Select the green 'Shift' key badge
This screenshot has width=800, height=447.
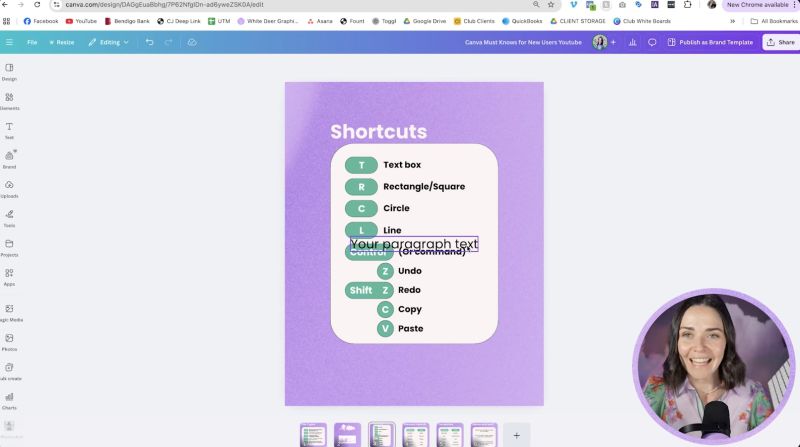tap(361, 290)
